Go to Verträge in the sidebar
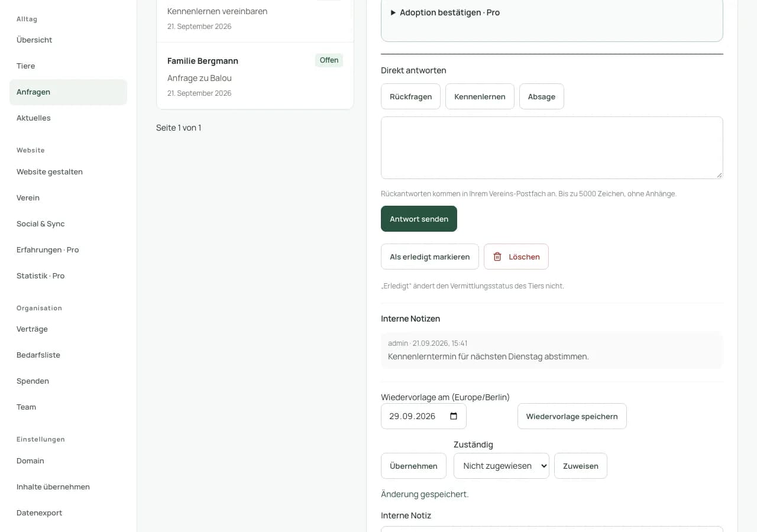This screenshot has height=532, width=757. coord(68,329)
